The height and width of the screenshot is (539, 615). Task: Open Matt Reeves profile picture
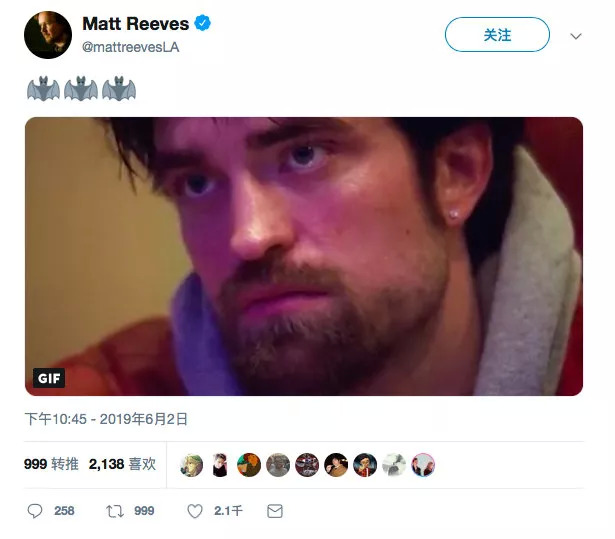point(48,35)
